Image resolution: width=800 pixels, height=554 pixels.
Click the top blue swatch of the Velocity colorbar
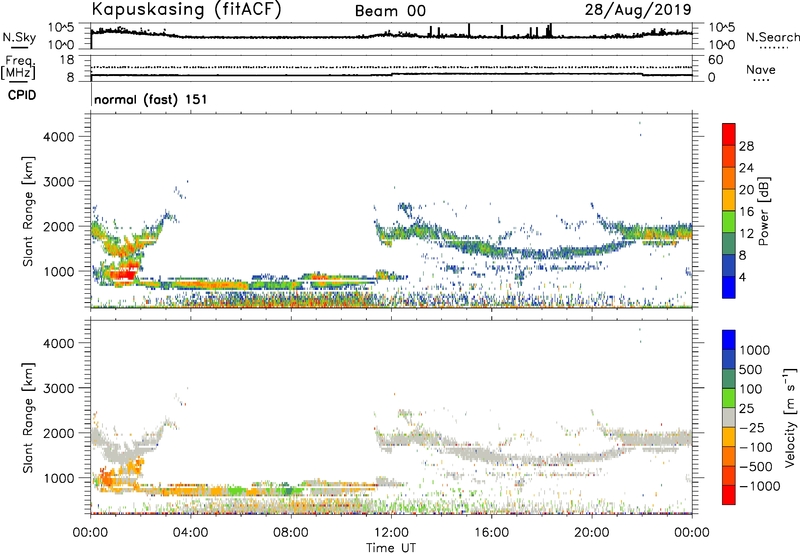[x=729, y=340]
